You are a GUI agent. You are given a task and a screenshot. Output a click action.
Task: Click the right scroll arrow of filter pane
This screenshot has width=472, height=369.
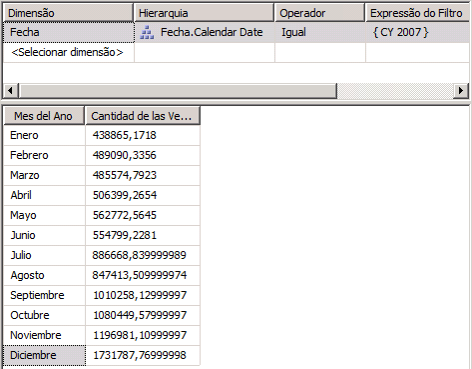tap(461, 91)
